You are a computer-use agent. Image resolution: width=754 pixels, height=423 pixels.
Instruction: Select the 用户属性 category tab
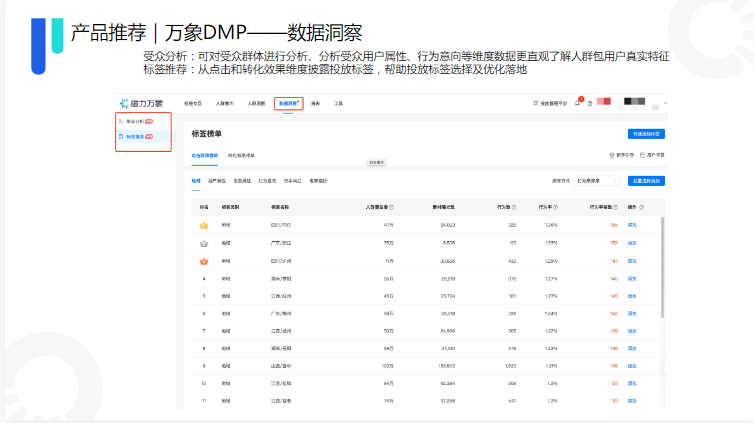[217, 181]
